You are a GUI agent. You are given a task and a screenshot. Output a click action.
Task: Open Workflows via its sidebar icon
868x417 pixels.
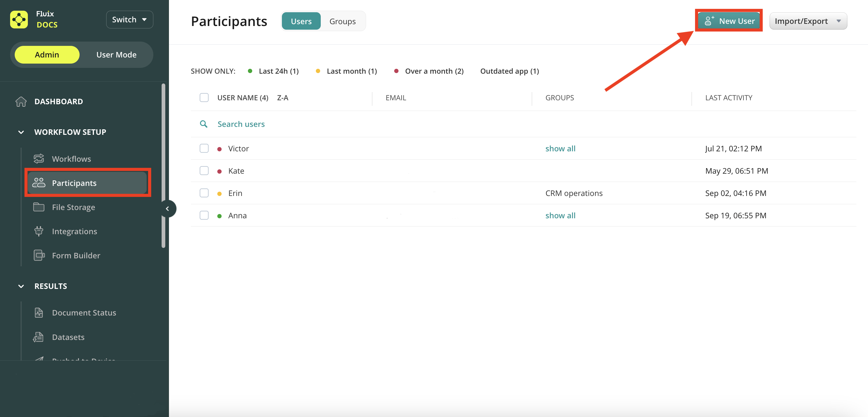[39, 159]
